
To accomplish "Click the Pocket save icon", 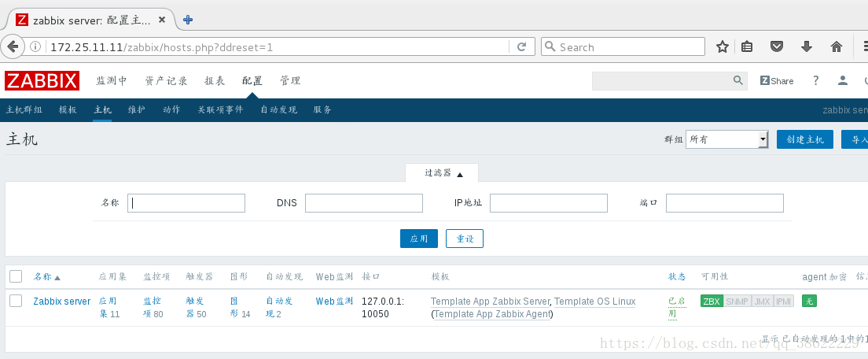I will click(777, 47).
